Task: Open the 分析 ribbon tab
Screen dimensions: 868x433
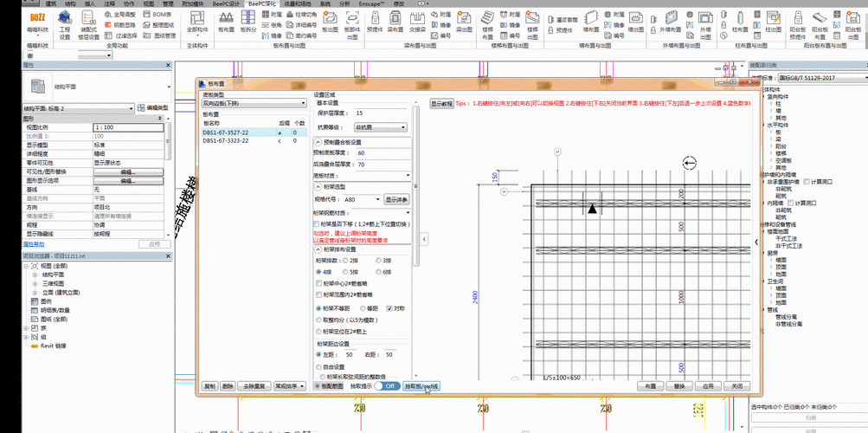Action: [345, 3]
